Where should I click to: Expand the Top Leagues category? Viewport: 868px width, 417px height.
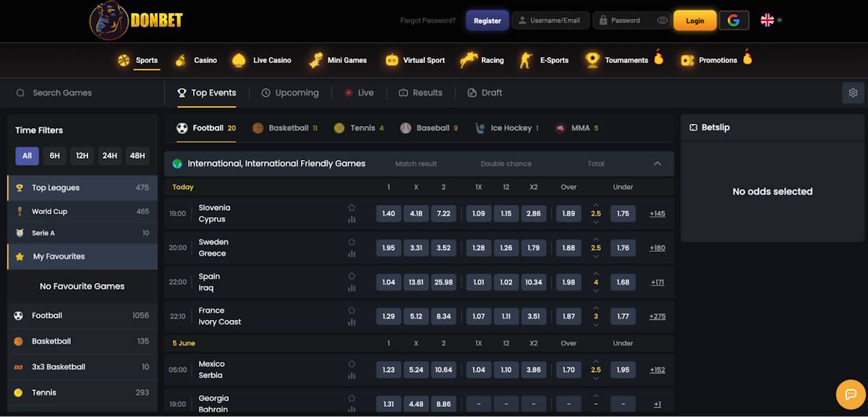[x=82, y=188]
